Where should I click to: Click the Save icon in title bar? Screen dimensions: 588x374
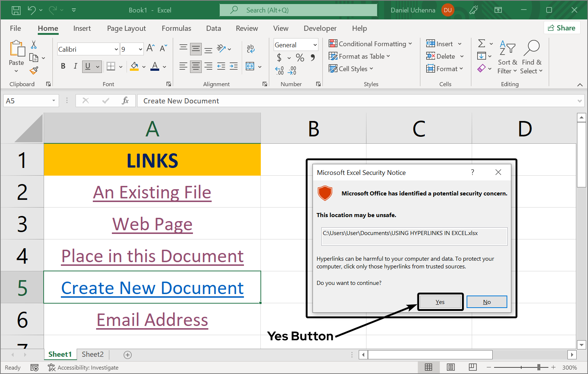[16, 10]
